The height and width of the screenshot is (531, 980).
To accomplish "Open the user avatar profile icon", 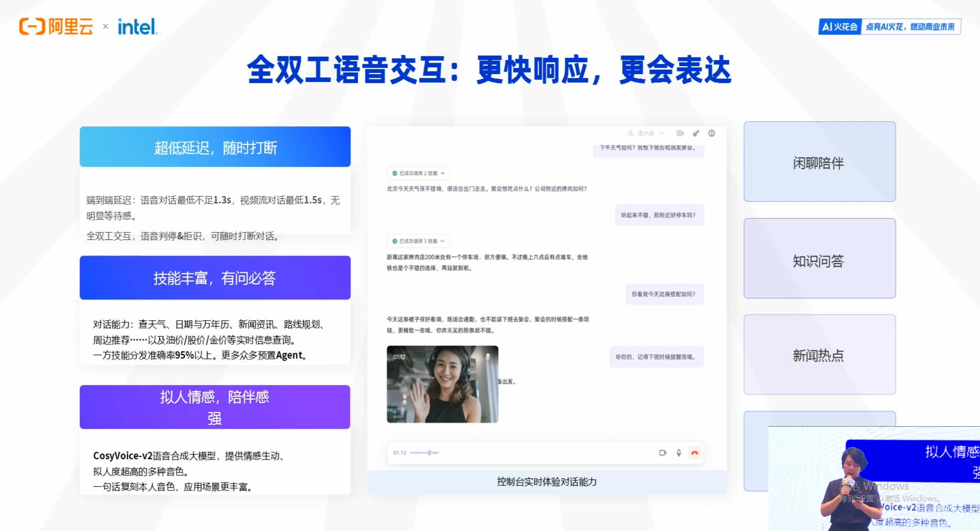I will click(x=631, y=134).
